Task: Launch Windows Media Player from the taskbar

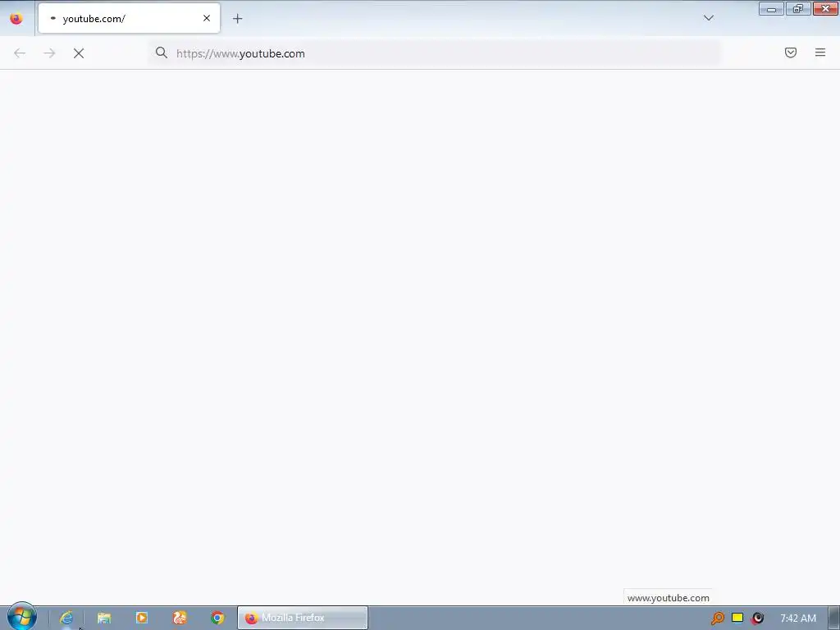Action: 142,618
